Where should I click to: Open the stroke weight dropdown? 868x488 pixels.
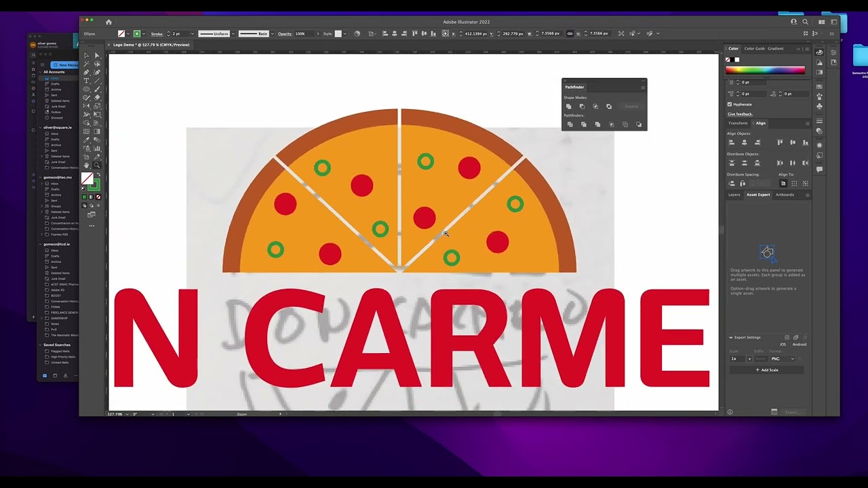pos(193,33)
